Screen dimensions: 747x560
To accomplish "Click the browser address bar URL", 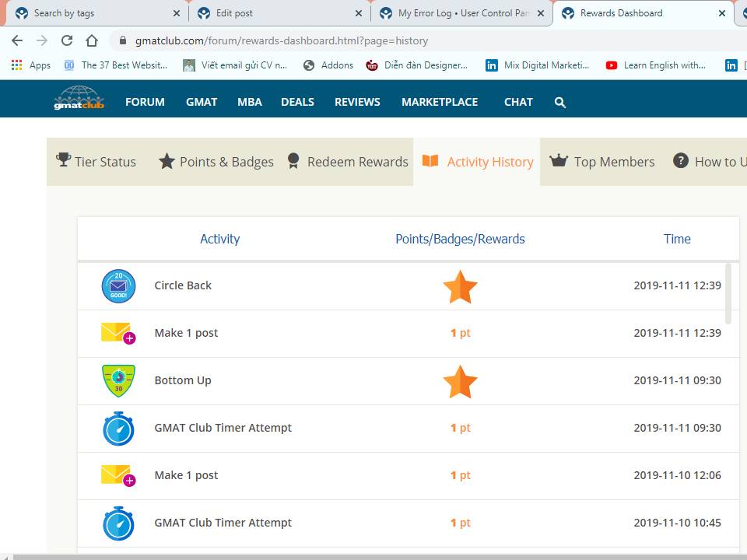I will 282,40.
